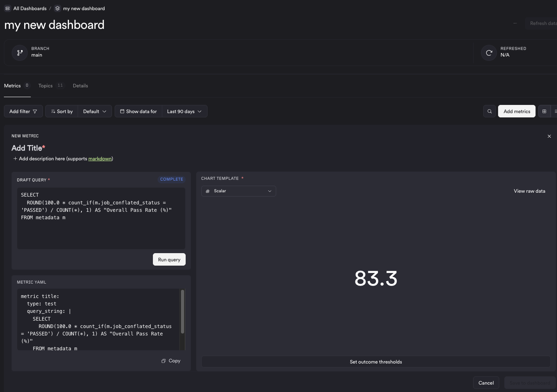Open the Default sort dropdown
The height and width of the screenshot is (392, 557).
coord(95,111)
